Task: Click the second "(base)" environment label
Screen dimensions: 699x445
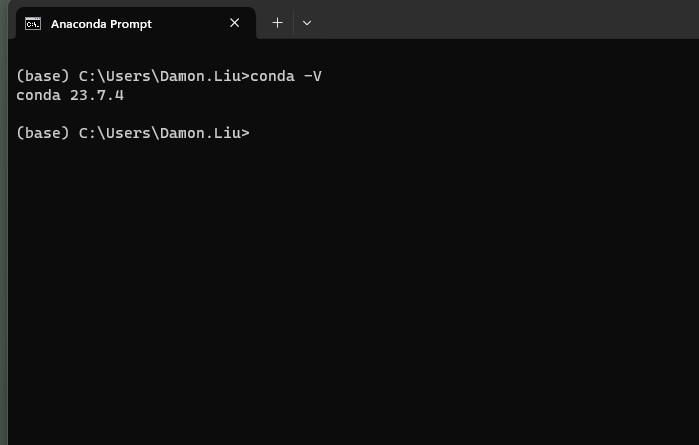Action: 42,134
